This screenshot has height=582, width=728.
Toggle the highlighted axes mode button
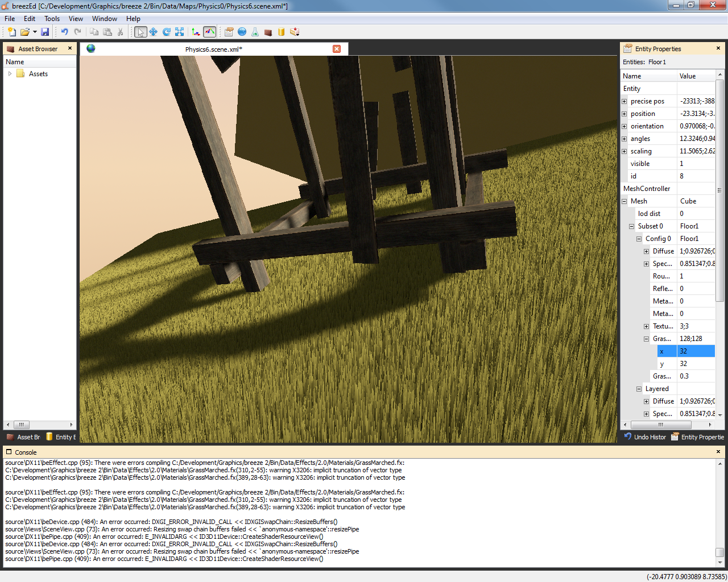(x=209, y=32)
